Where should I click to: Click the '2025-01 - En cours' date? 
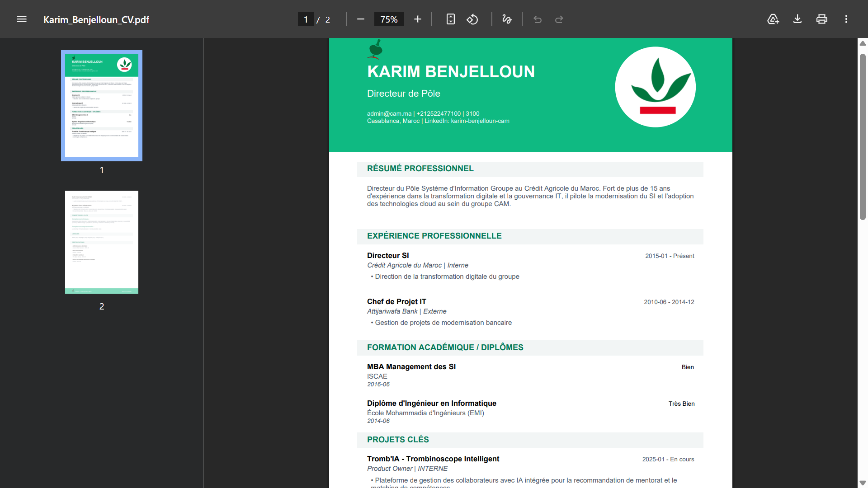668,459
